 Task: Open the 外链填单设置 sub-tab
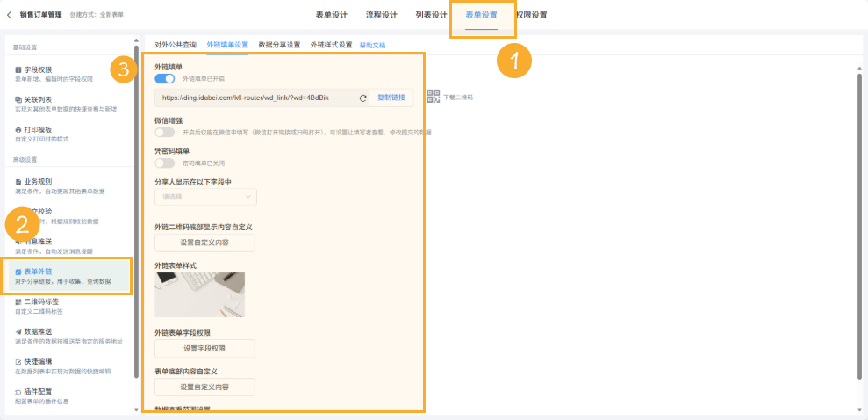tap(227, 45)
